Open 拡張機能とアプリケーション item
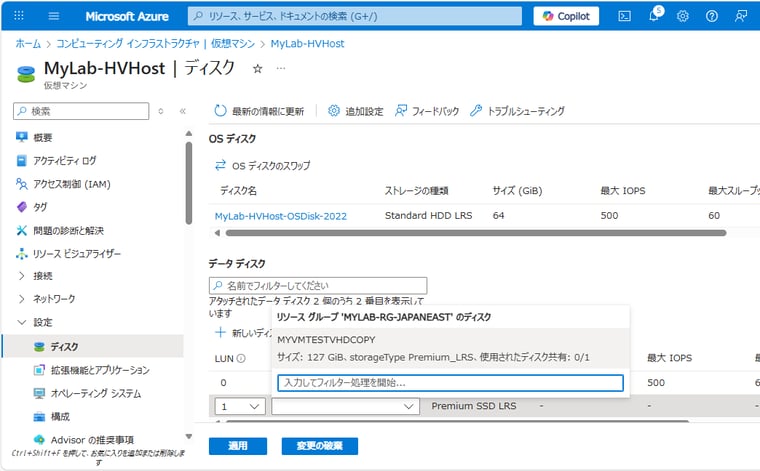 pos(100,370)
